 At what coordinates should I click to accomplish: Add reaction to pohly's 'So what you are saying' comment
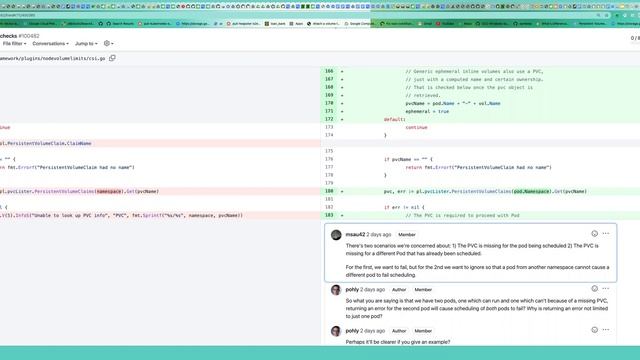[x=594, y=289]
